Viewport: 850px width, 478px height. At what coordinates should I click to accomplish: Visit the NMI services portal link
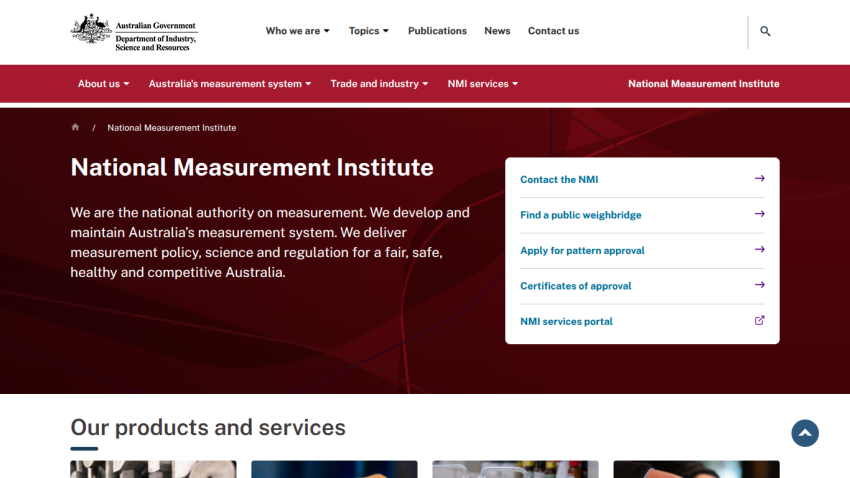click(566, 321)
